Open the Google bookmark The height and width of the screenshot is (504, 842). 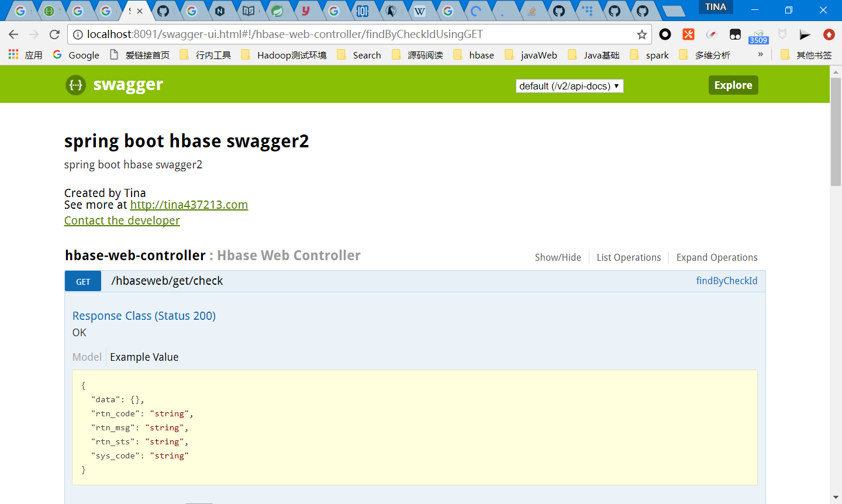76,55
